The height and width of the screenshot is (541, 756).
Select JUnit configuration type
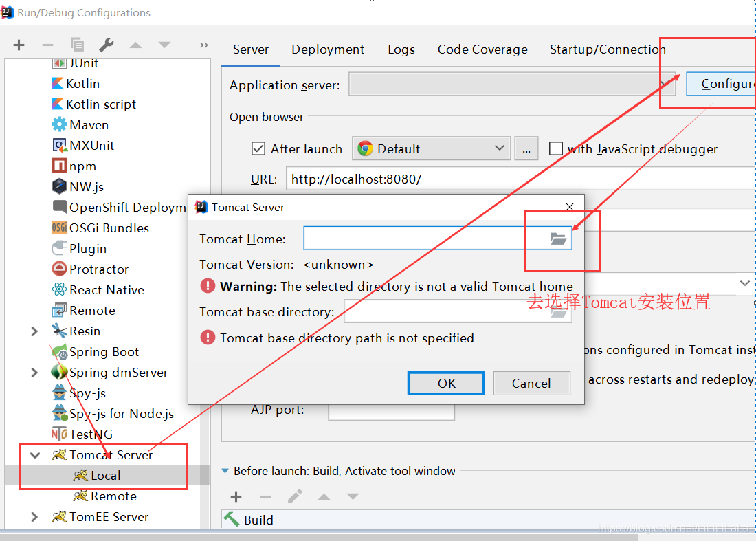75,63
